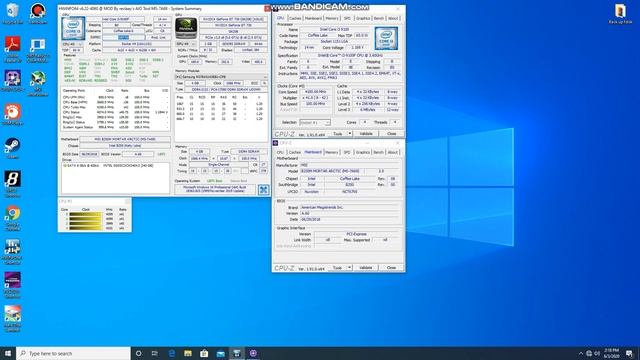Open the Tools dropdown arrow in the Motherboard CPU-Z window
This screenshot has width=640, height=360.
349,267
